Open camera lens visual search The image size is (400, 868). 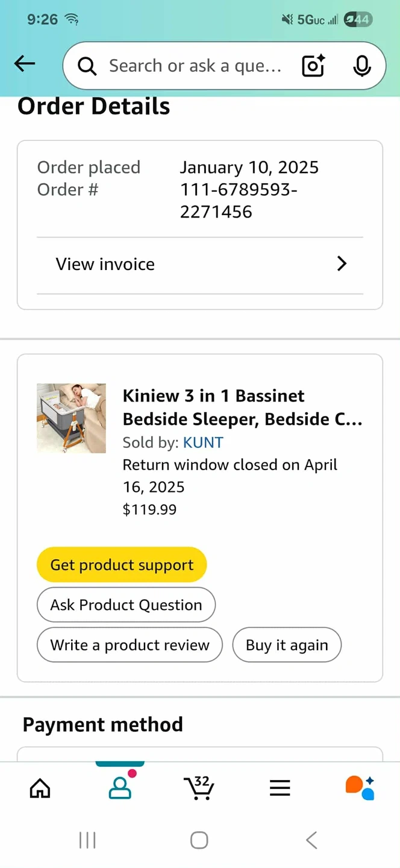click(313, 66)
